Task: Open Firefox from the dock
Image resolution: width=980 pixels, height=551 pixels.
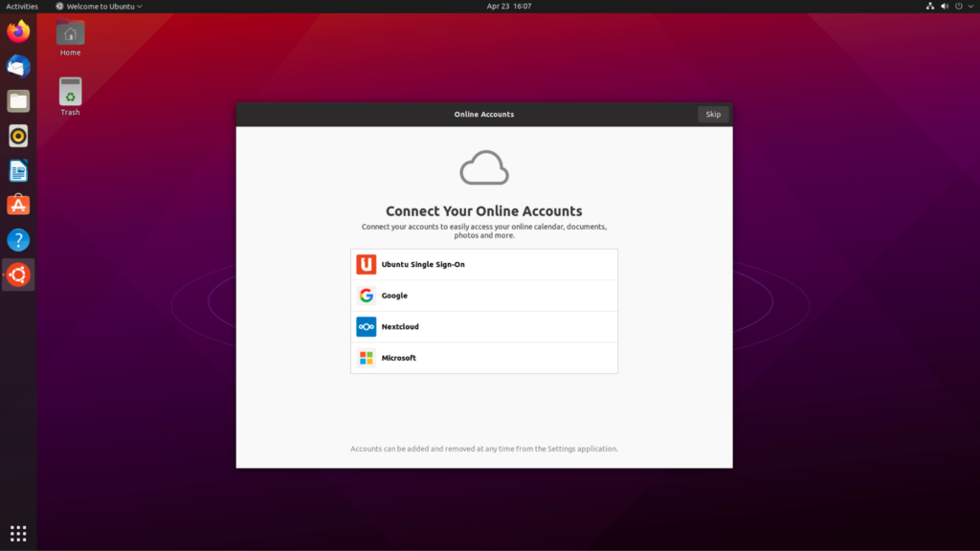Action: 18,32
